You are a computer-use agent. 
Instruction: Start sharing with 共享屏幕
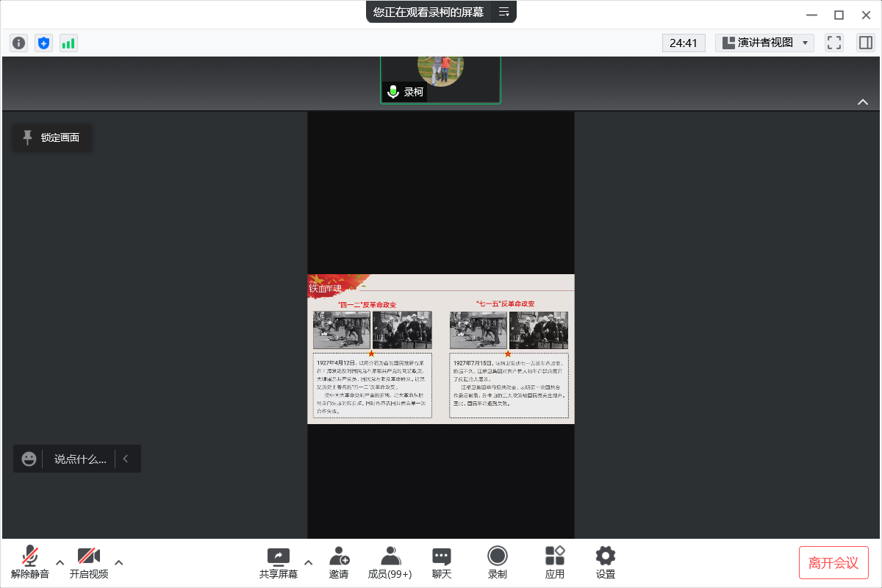pyautogui.click(x=279, y=562)
